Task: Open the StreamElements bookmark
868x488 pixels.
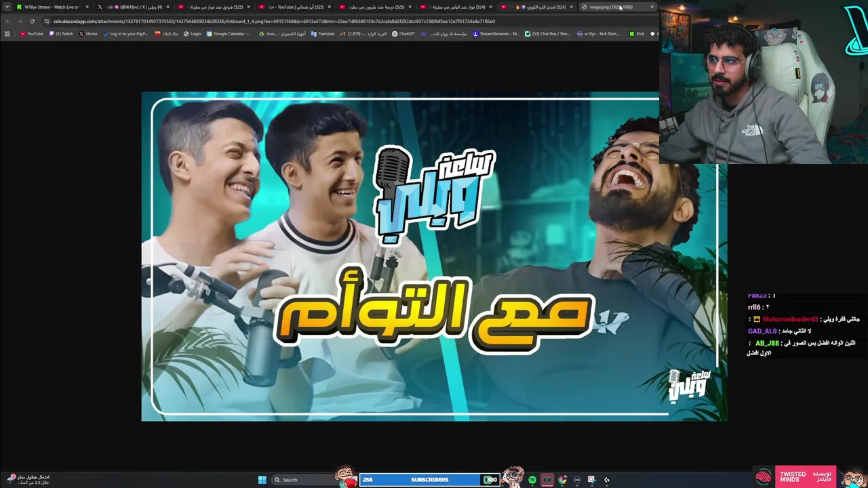Action: click(x=496, y=33)
